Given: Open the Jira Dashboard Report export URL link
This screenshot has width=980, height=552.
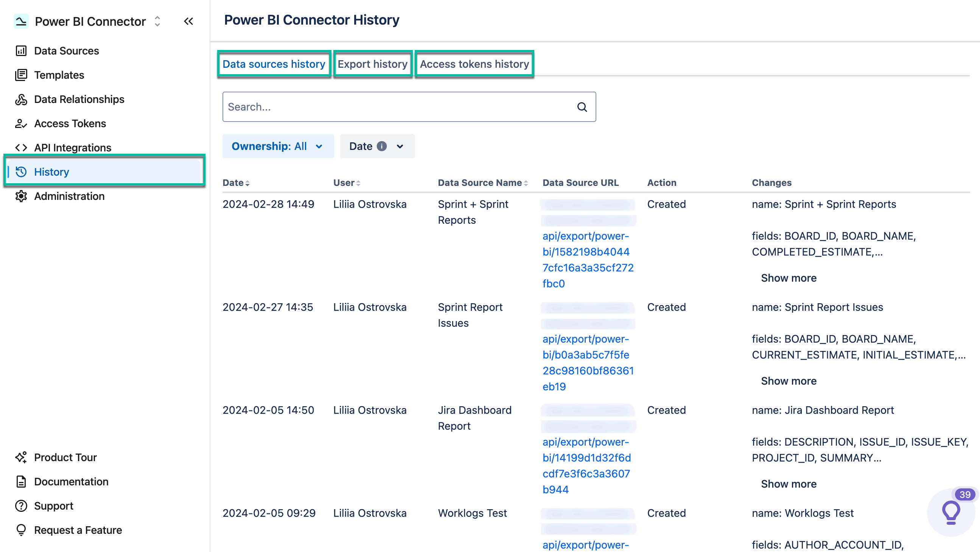Looking at the screenshot, I should pyautogui.click(x=587, y=465).
